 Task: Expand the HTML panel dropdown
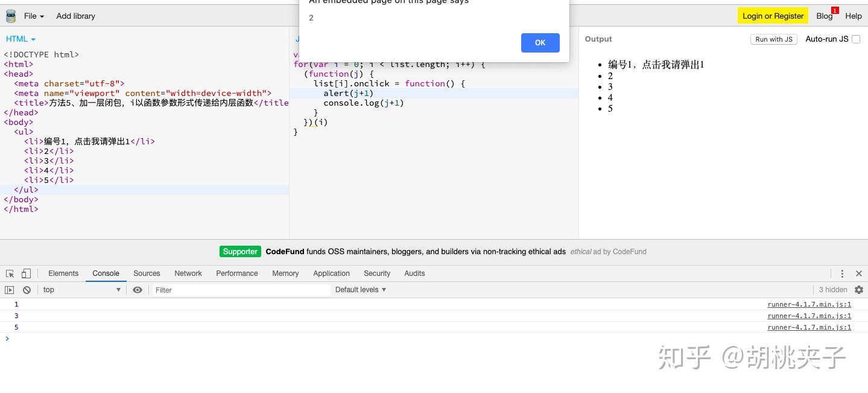(21, 39)
